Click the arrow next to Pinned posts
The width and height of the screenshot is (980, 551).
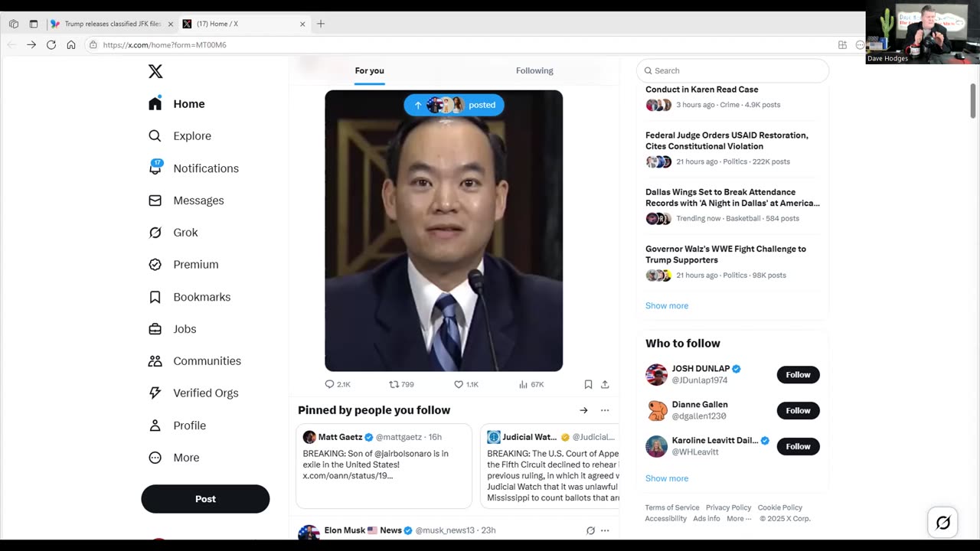pyautogui.click(x=583, y=410)
